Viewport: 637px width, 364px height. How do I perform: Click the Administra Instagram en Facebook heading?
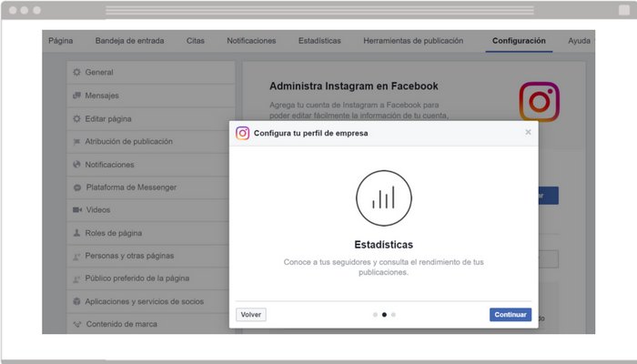pos(354,86)
